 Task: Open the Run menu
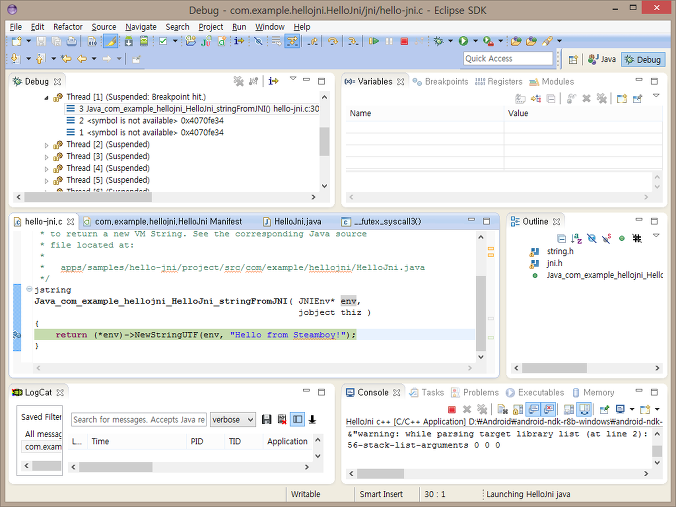click(239, 27)
